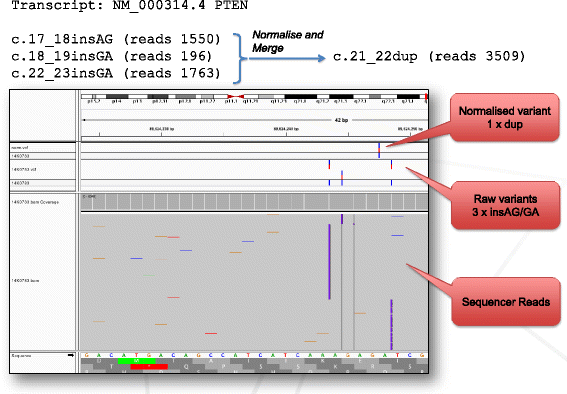Click the 42 bp ruler span label
This screenshot has width=567, height=394.
[341, 120]
